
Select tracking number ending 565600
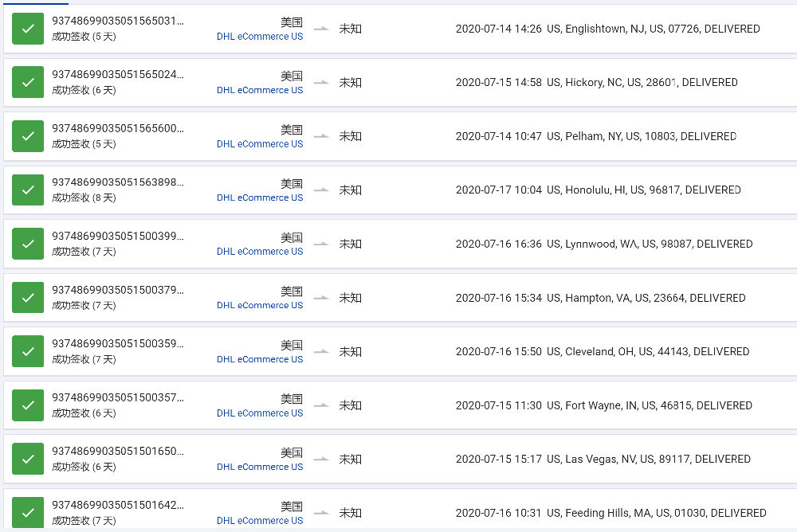(118, 128)
